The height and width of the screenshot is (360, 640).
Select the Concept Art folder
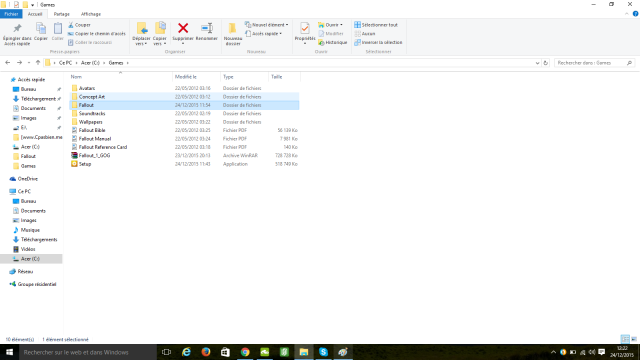point(92,97)
